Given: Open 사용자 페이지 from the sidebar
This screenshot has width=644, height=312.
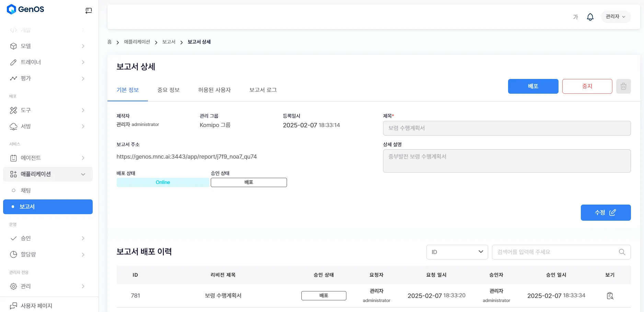Looking at the screenshot, I should [36, 305].
